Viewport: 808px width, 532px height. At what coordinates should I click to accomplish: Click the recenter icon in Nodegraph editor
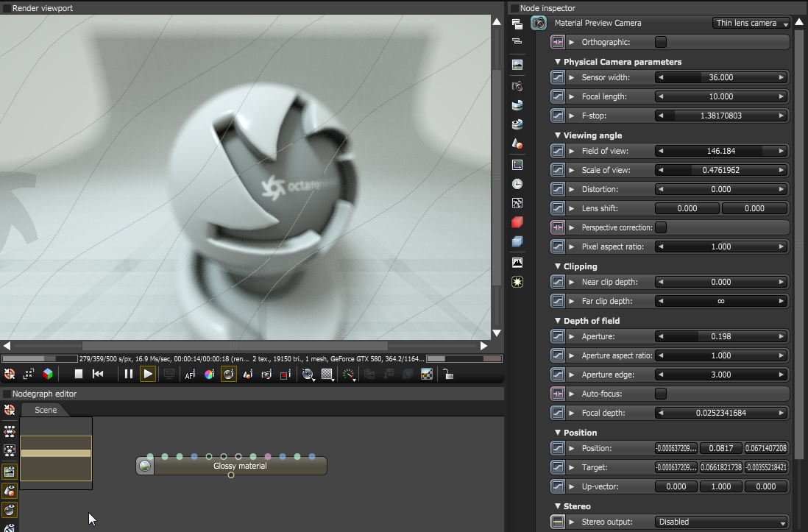(x=10, y=410)
